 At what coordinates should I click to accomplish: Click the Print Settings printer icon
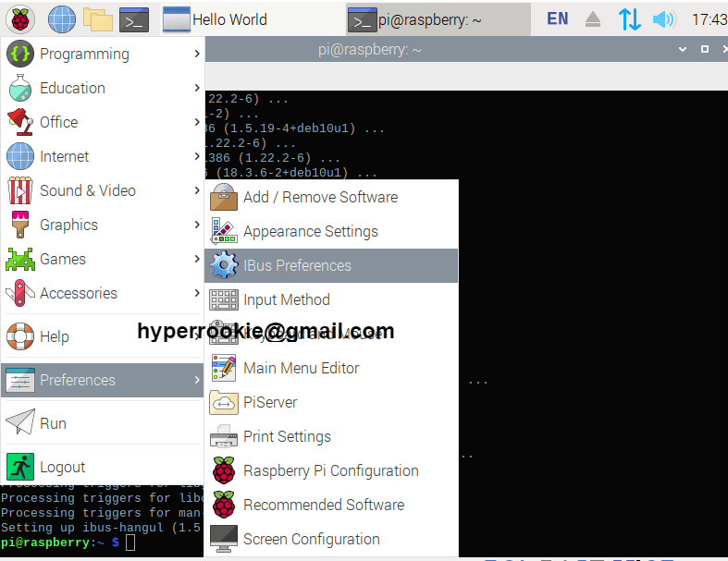tap(224, 436)
